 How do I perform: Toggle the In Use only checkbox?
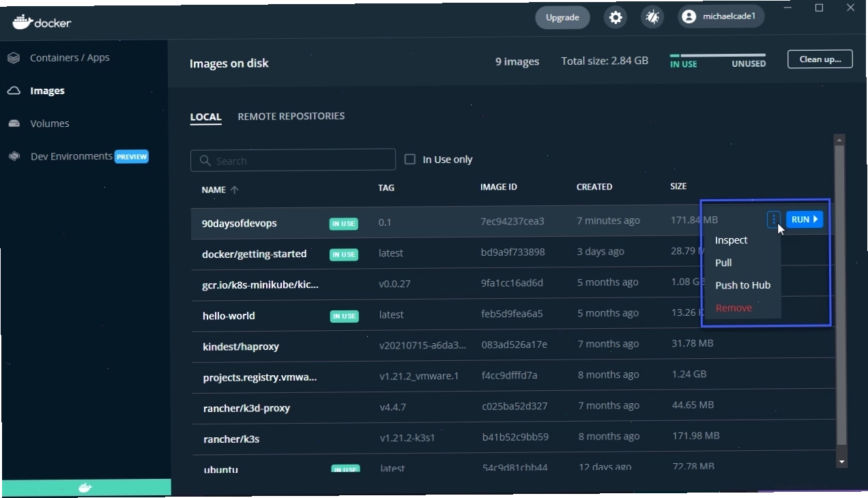410,159
